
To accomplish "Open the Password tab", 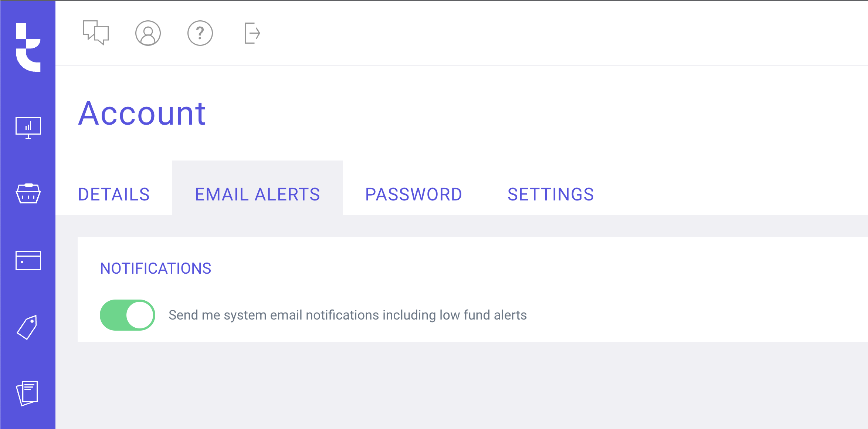I will (414, 194).
